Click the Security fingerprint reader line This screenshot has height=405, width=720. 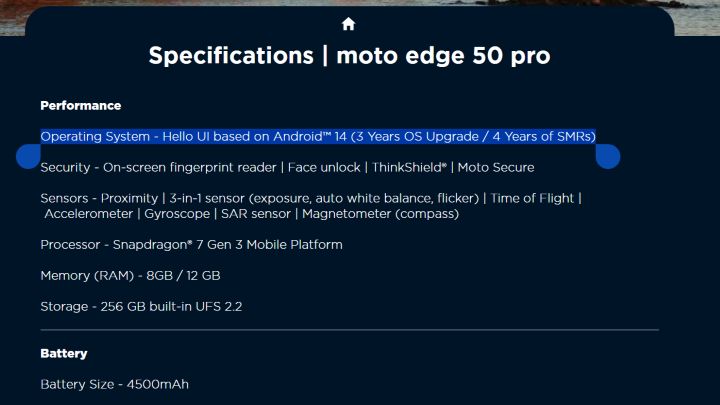pyautogui.click(x=287, y=167)
